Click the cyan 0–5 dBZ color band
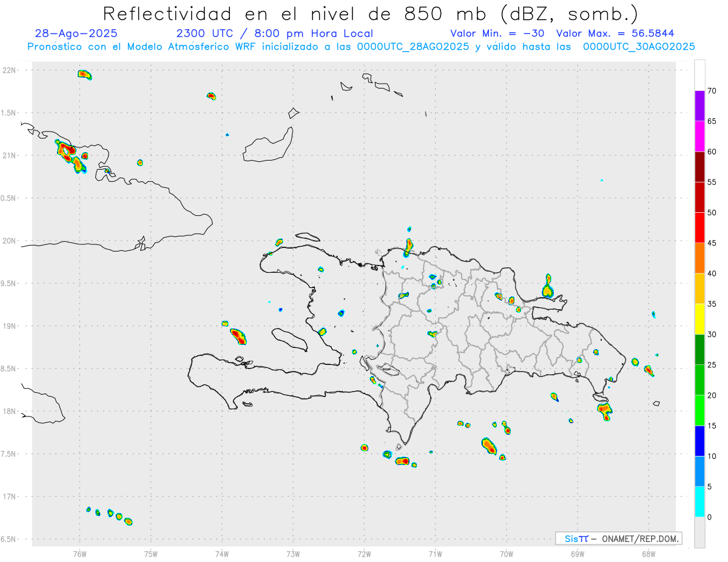728x562 pixels. tap(699, 502)
